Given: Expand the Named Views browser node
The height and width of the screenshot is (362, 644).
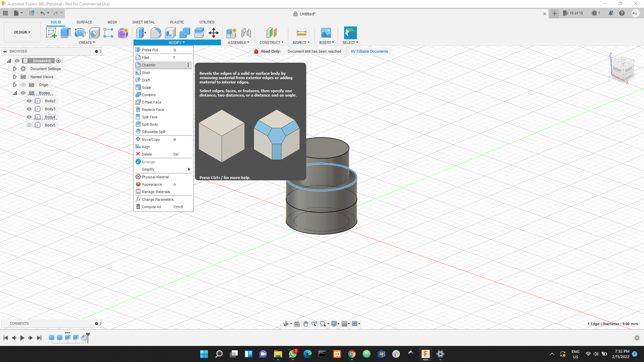Looking at the screenshot, I should [15, 77].
